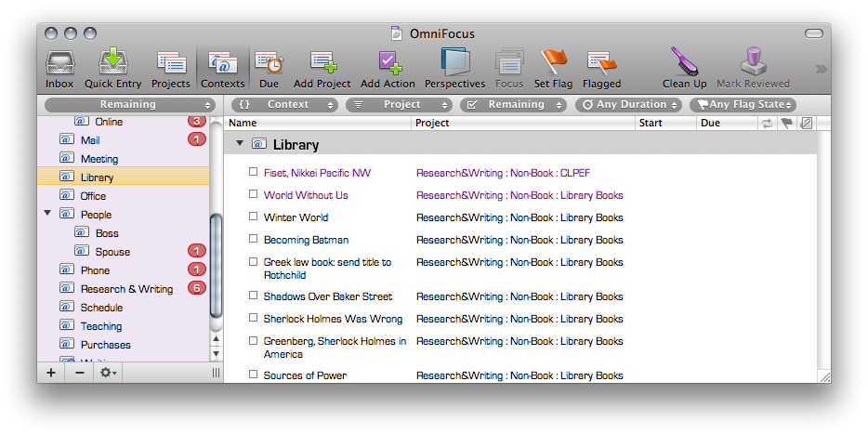Collapse the Library group triangle
This screenshot has width=868, height=434.
pos(239,143)
